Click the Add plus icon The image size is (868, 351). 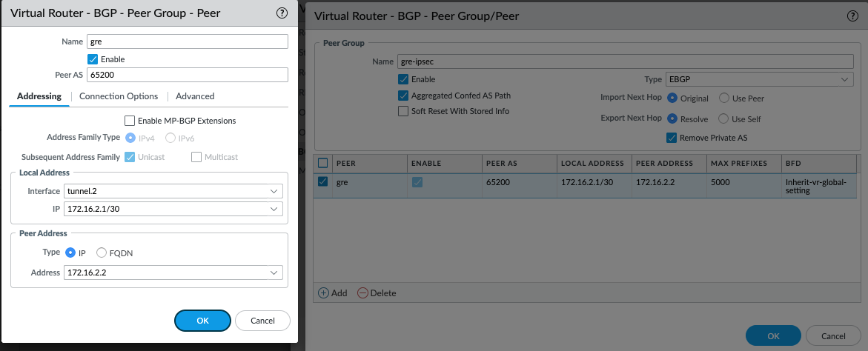pyautogui.click(x=323, y=292)
